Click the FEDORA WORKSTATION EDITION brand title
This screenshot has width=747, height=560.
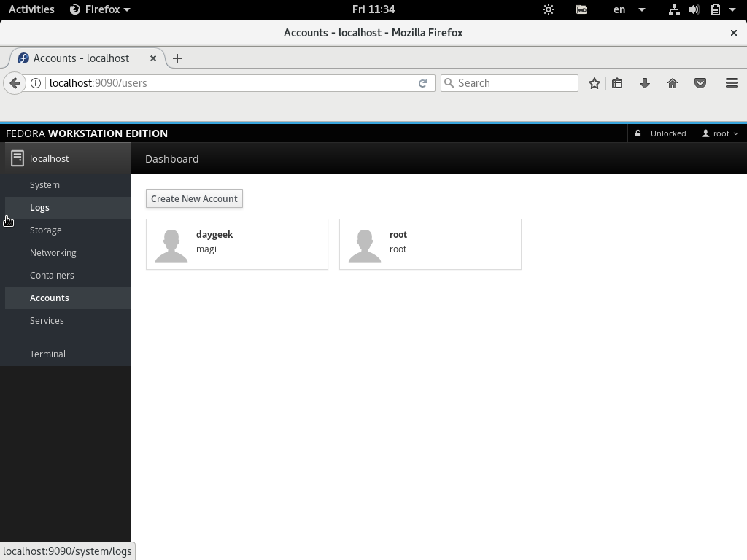(87, 134)
